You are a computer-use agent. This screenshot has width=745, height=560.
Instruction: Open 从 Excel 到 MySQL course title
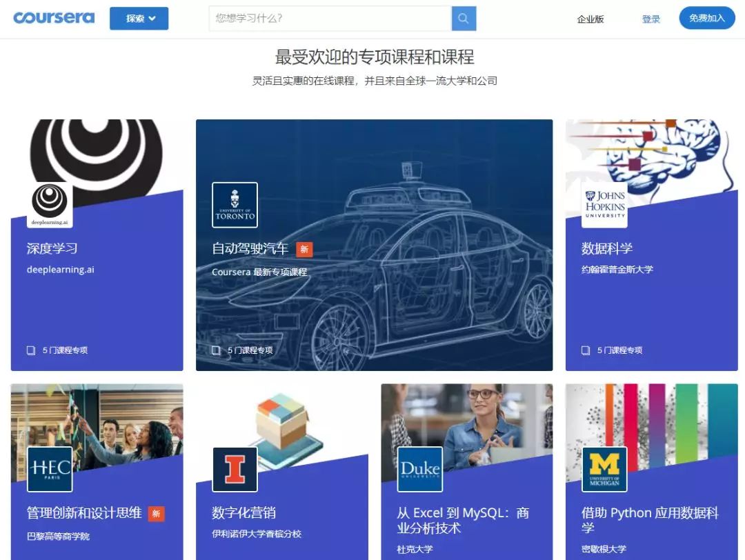463,521
